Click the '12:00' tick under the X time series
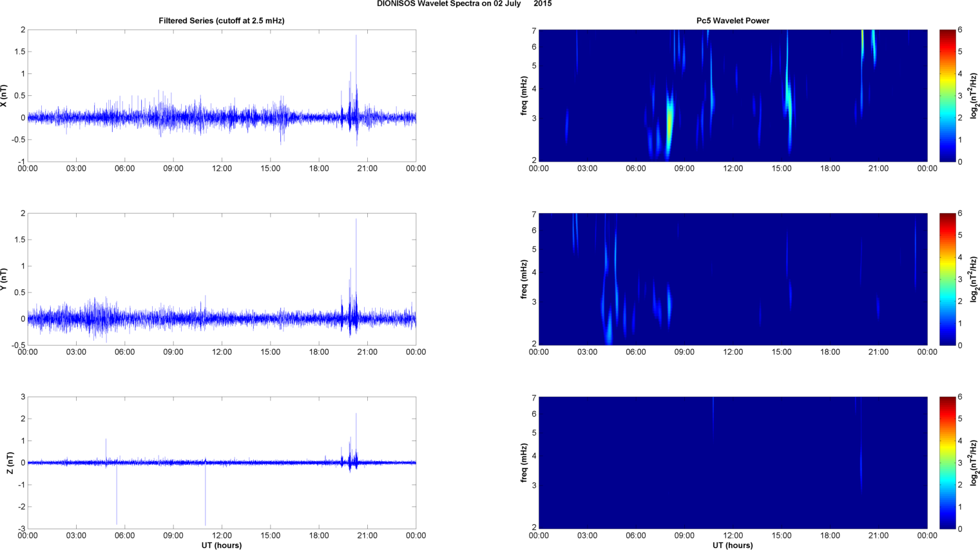980x550 pixels. click(x=222, y=169)
